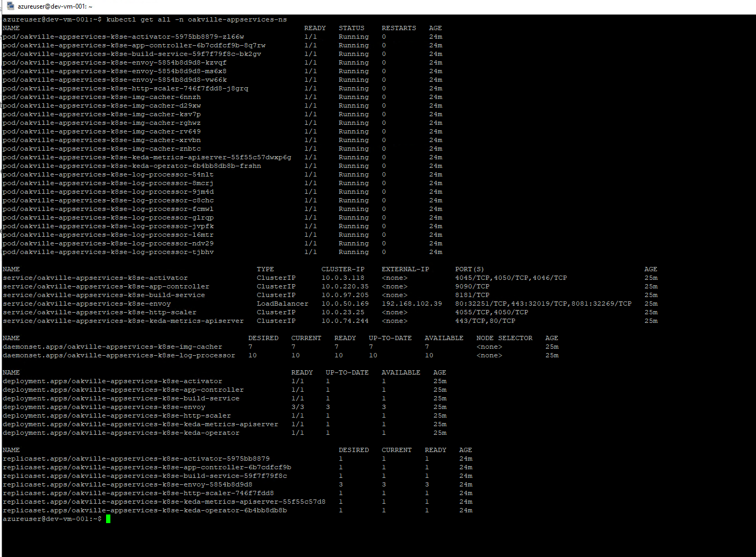Click the 3/3 ready count of envoy deployment
This screenshot has height=557, width=756.
point(298,407)
